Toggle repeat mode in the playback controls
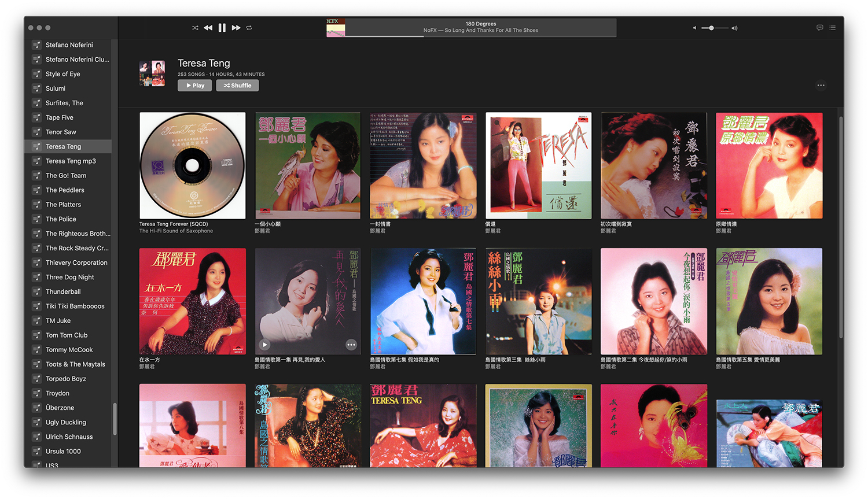The height and width of the screenshot is (499, 868). tap(249, 28)
